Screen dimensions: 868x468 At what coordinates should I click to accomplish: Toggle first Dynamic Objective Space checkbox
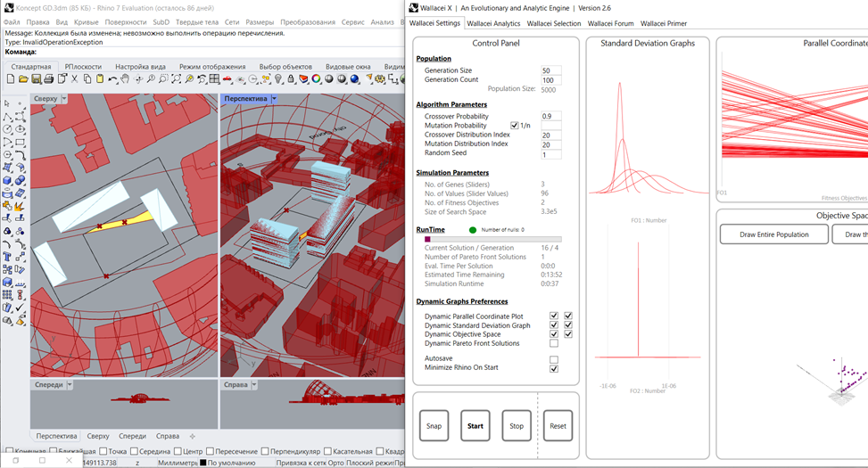[554, 333]
